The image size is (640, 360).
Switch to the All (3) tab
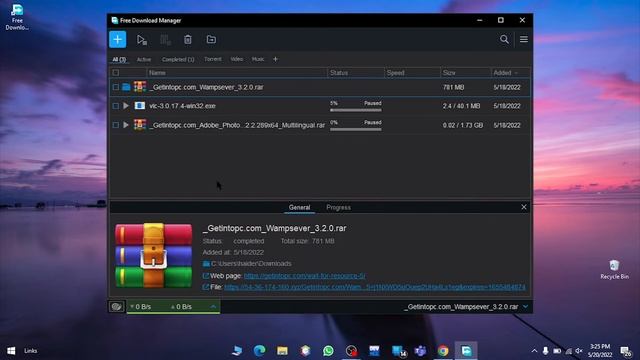click(119, 60)
